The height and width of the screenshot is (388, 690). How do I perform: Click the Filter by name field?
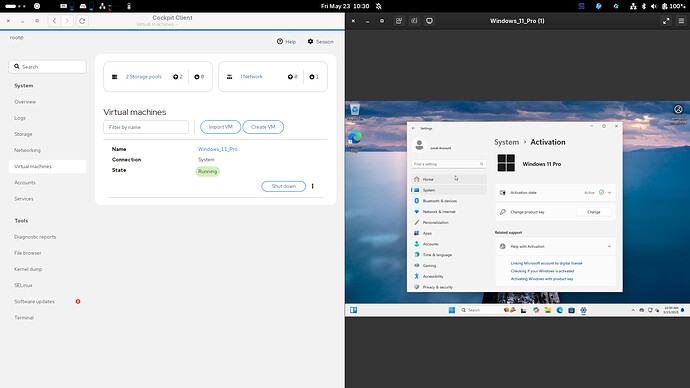pos(146,127)
